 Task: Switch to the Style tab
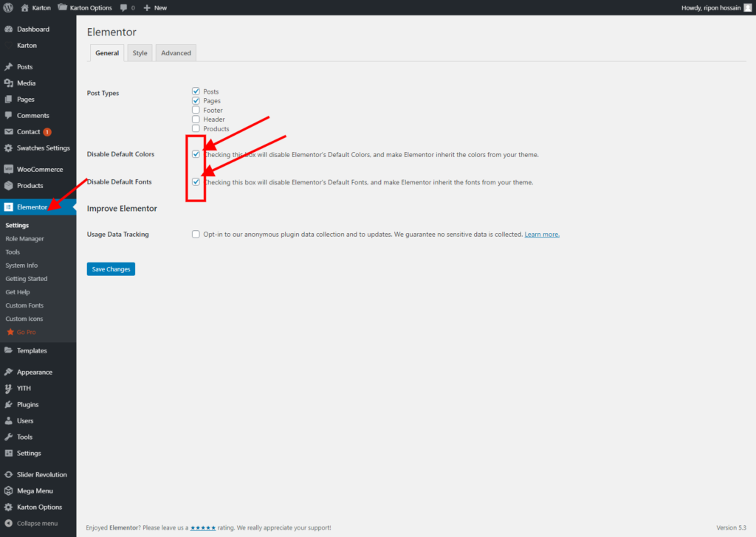click(x=140, y=53)
